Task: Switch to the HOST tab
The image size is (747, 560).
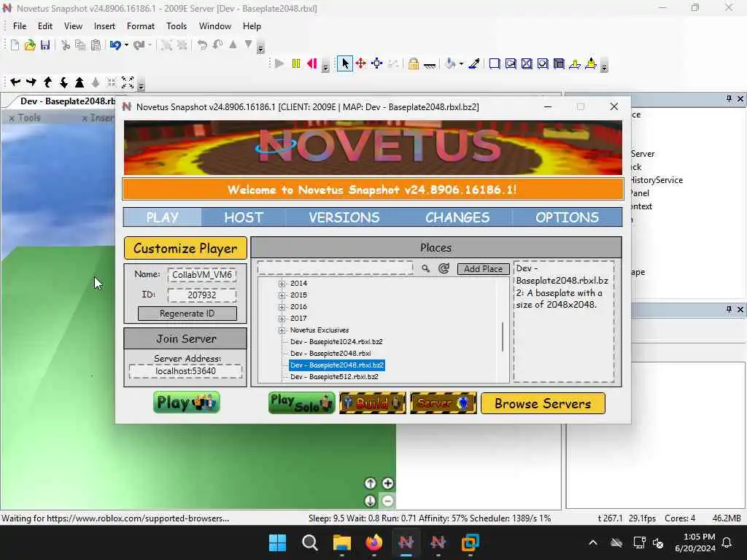Action: pos(244,217)
